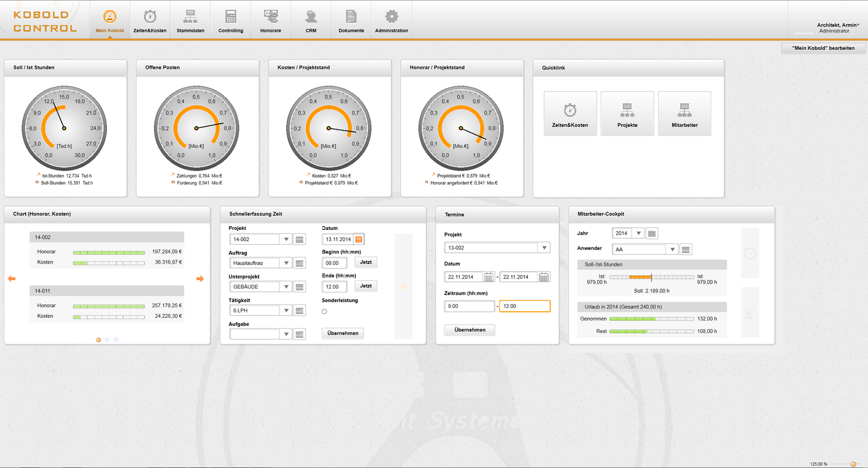Go to next chart with right orange arrow
This screenshot has width=868, height=468.
click(x=200, y=279)
